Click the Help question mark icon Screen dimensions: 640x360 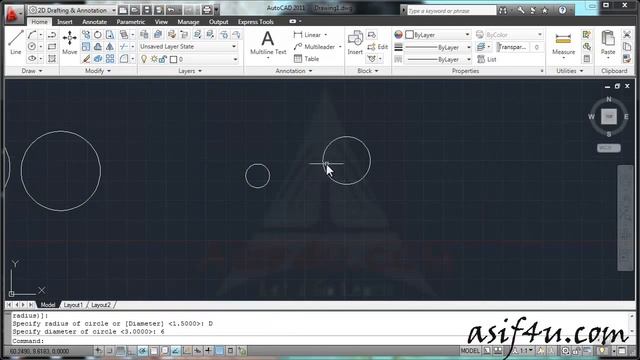tap(562, 10)
